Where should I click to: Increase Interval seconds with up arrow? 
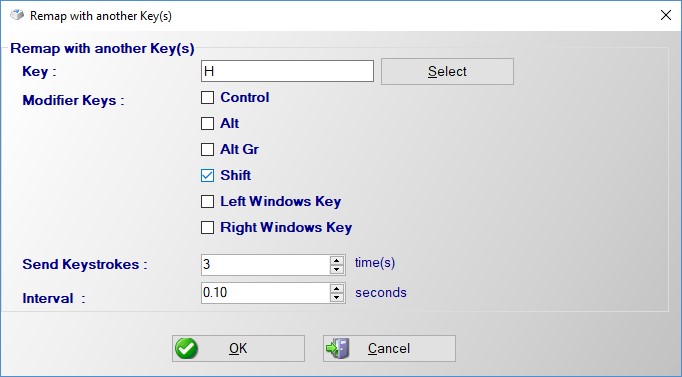(337, 288)
